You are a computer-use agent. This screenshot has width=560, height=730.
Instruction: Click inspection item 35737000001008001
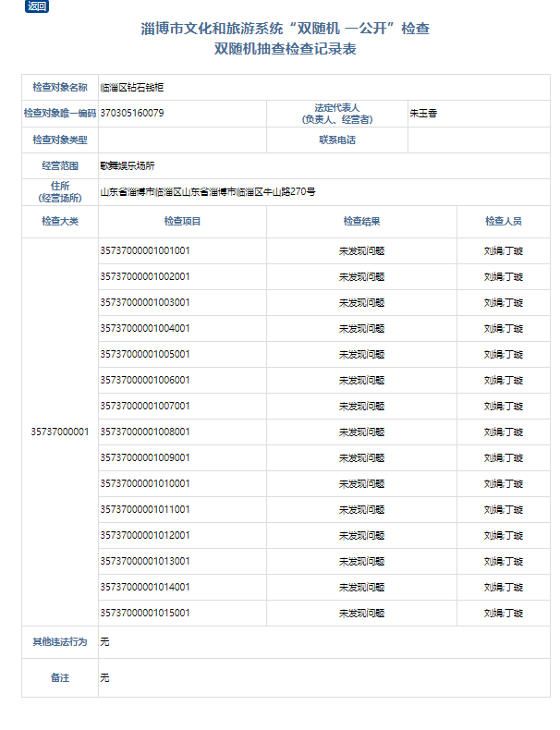click(145, 432)
